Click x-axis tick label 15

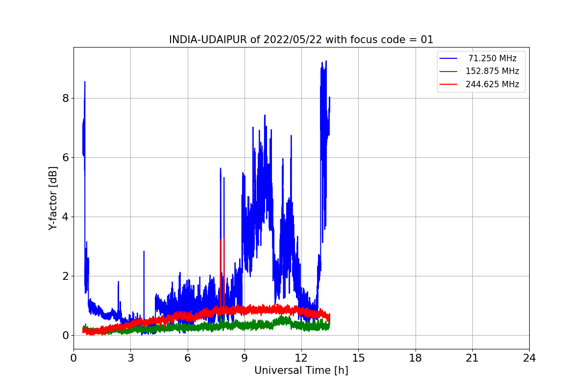pyautogui.click(x=358, y=358)
